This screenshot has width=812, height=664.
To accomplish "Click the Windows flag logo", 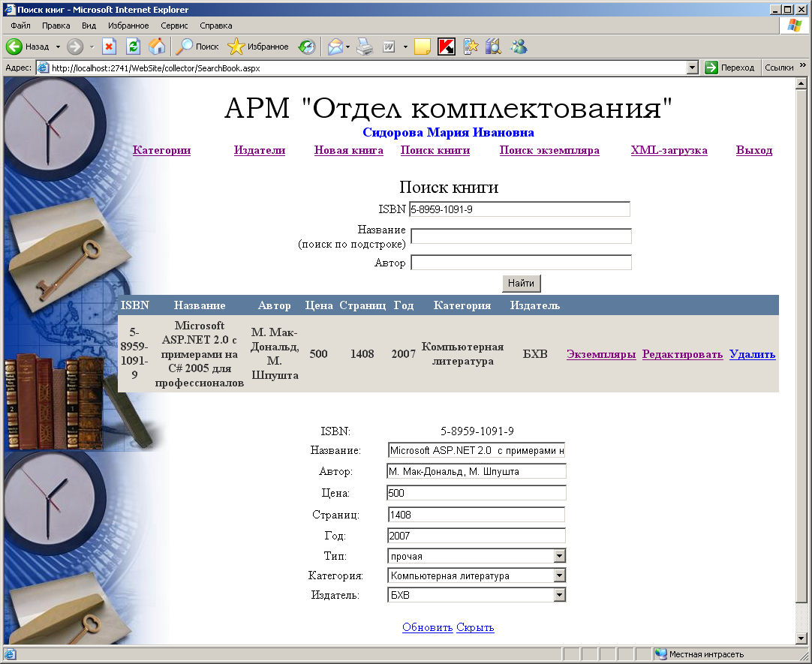I will 795,26.
